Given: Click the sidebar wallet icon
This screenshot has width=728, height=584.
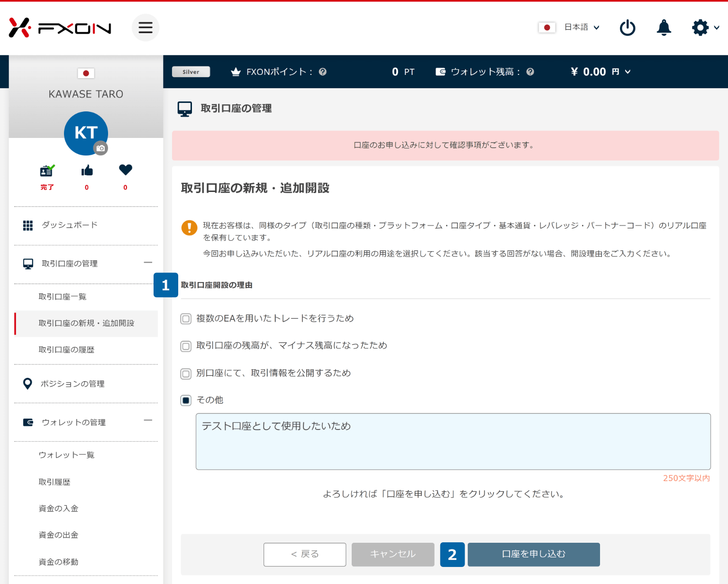Looking at the screenshot, I should 28,422.
